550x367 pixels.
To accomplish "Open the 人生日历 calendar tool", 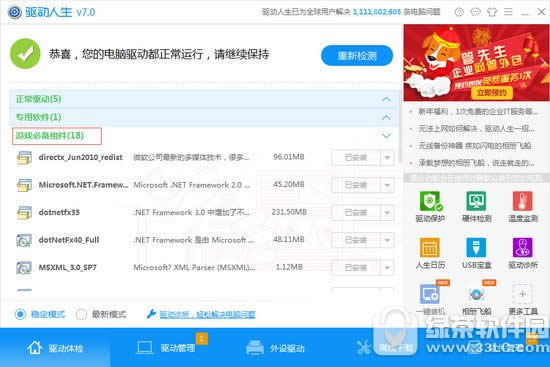I will point(430,253).
